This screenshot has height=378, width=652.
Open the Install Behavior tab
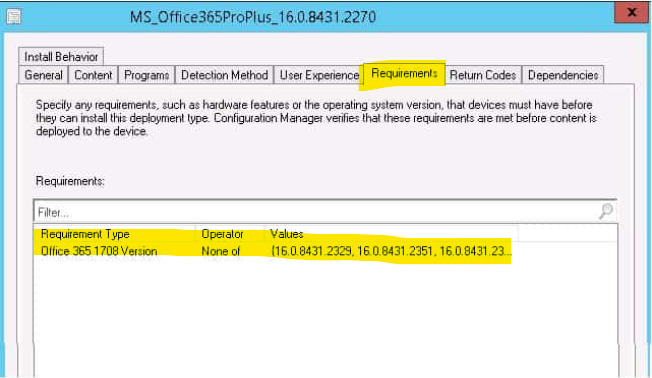61,57
